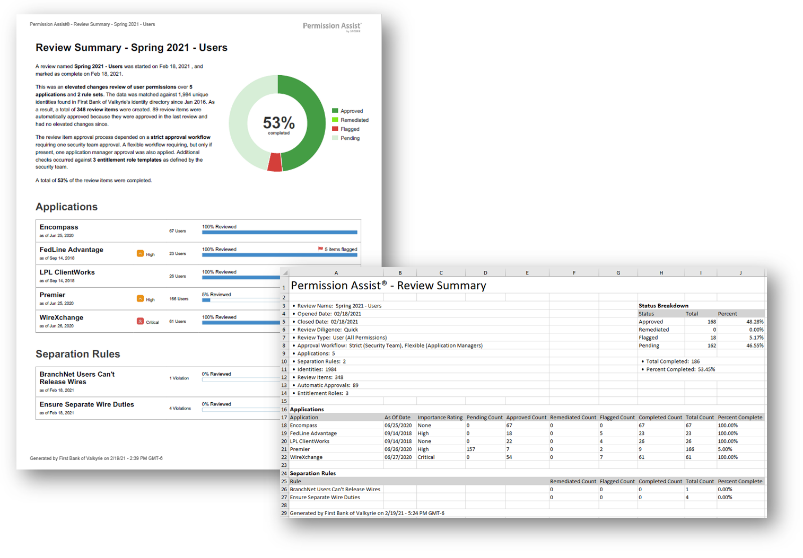
Task: Click the Critical badge beside WireXchange
Action: [x=141, y=321]
